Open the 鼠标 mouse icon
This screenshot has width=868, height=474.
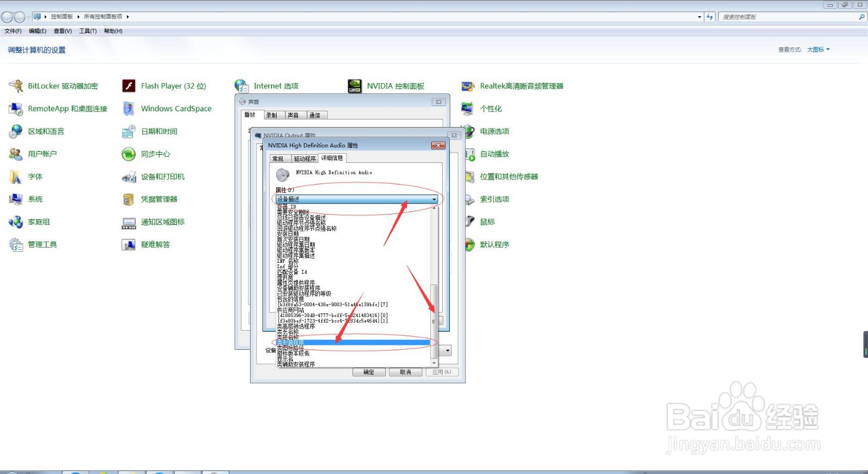coord(470,222)
